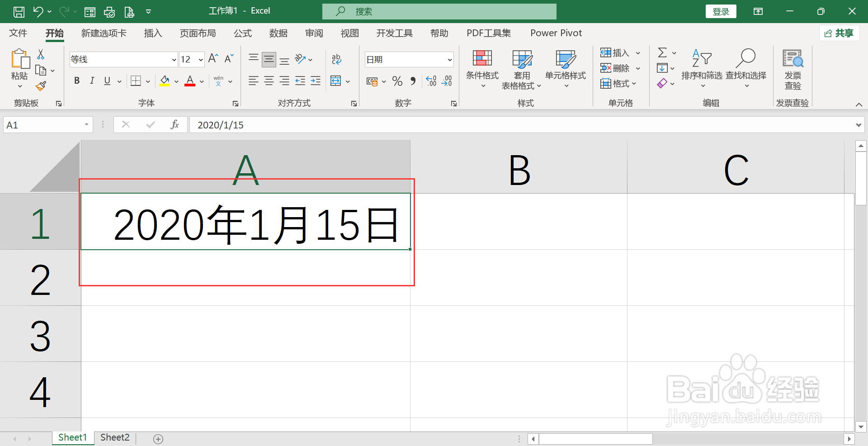
Task: Open Find and Select menu
Action: 746,69
